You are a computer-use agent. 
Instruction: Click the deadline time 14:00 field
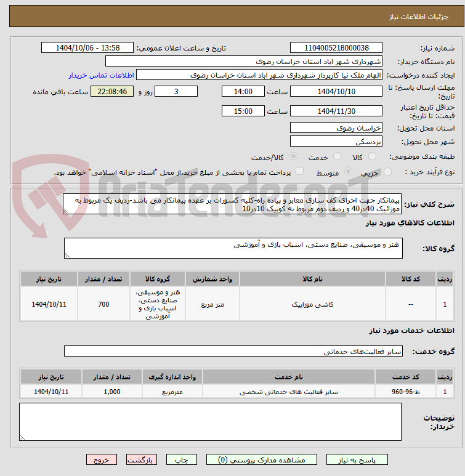243,91
